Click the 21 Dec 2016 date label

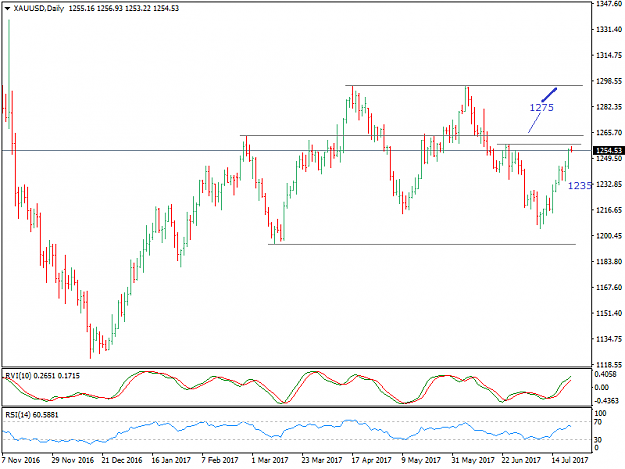point(122,460)
